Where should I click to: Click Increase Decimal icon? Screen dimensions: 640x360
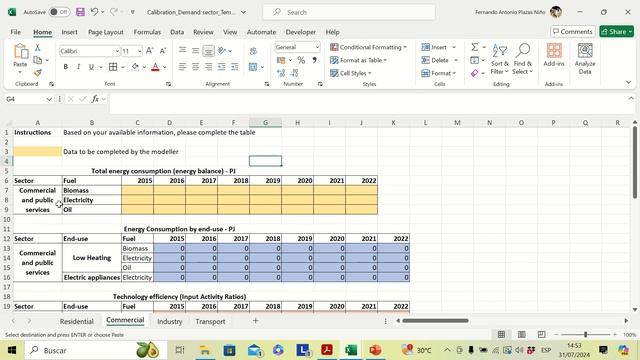(281, 73)
